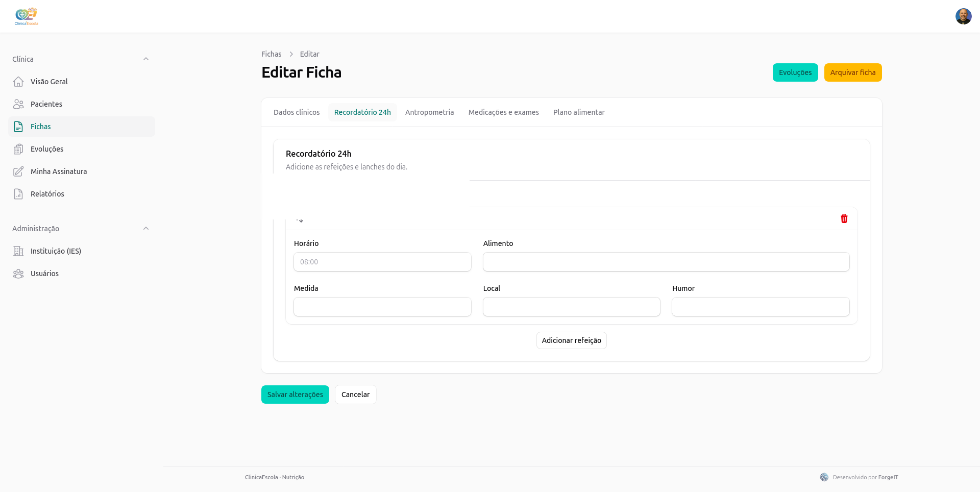Screen dimensions: 980x492
Task: Open Instituição (IES) in sidebar
Action: pyautogui.click(x=82, y=251)
